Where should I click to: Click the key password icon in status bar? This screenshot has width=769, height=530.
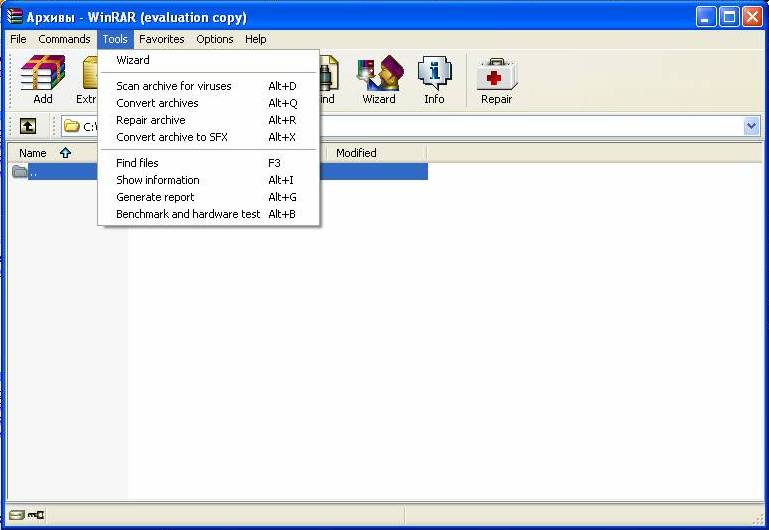click(36, 515)
